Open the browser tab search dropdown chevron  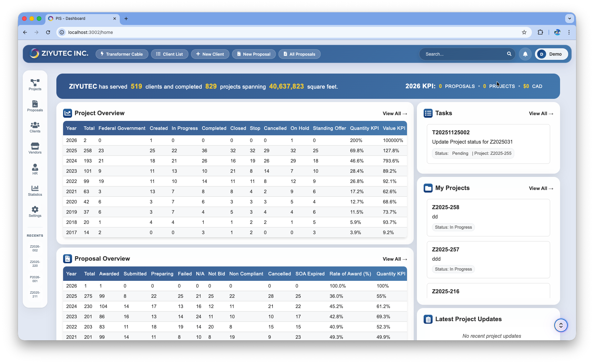point(570,19)
